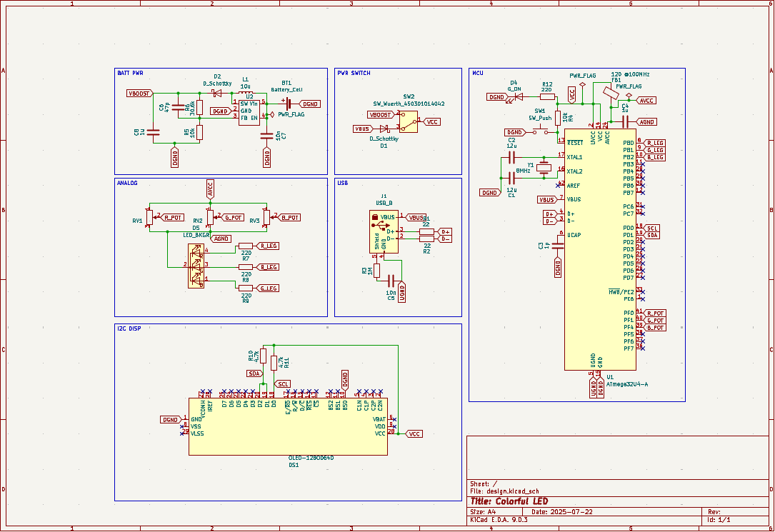Viewport: 775px width, 532px height.
Task: Click the OLED-128O064D display symbol body
Action: tap(288, 426)
